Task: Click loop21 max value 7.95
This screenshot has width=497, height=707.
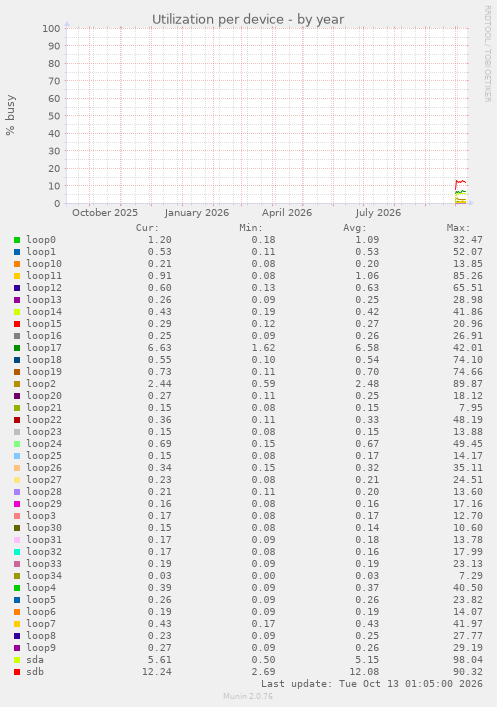Action: point(471,408)
